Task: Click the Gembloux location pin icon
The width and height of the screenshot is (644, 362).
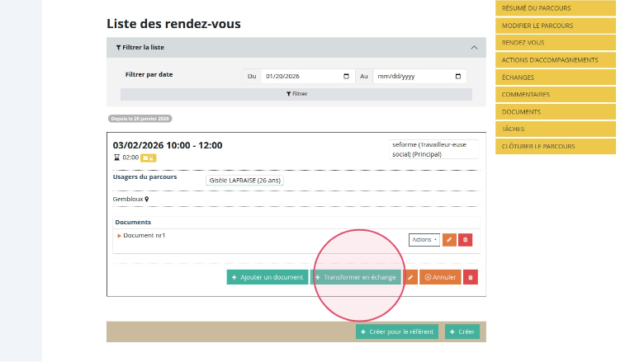Action: coord(147,199)
